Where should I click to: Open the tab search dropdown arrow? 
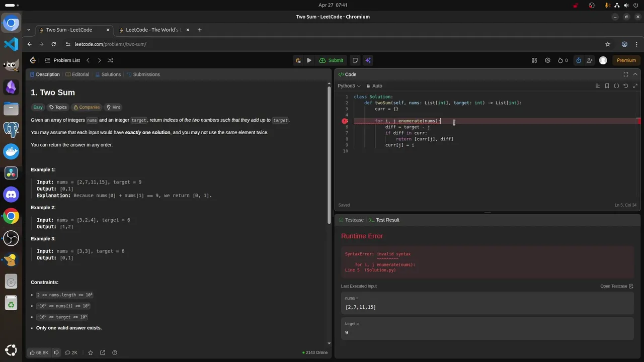point(29,30)
